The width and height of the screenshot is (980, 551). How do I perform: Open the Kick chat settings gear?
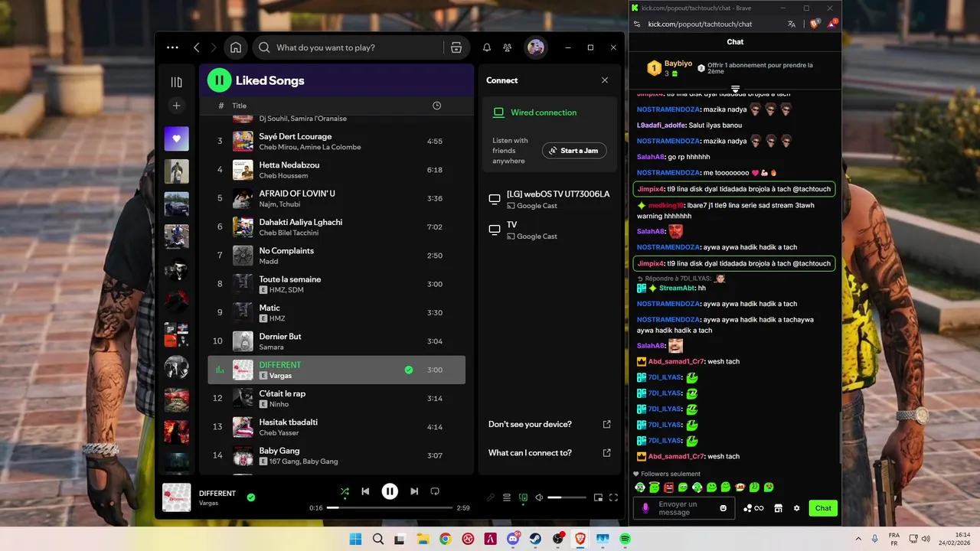[x=796, y=508]
